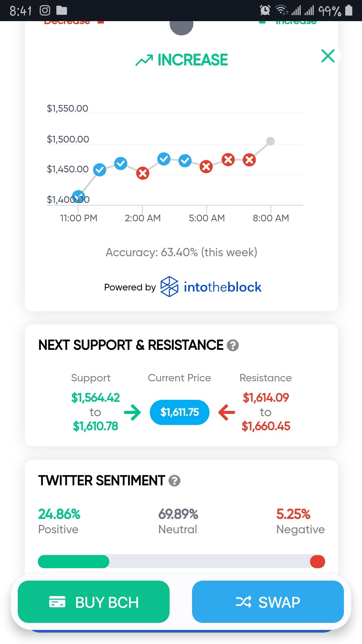
Task: Tap the green arrow beside support price
Action: point(132,412)
